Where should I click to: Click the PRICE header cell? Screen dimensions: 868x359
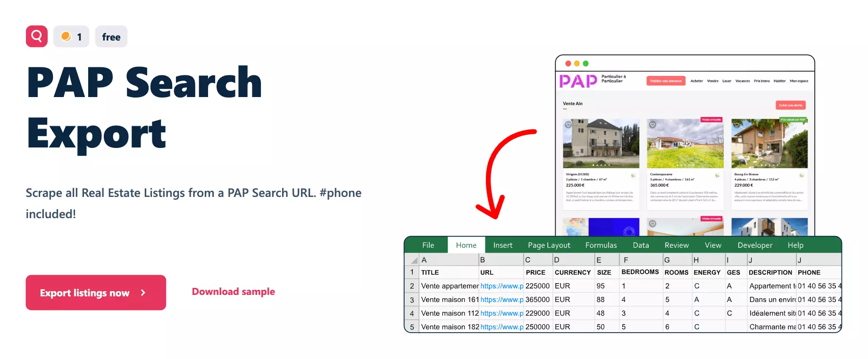538,272
